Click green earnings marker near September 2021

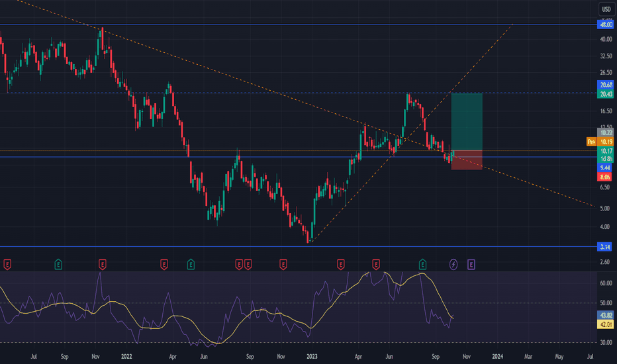point(58,265)
